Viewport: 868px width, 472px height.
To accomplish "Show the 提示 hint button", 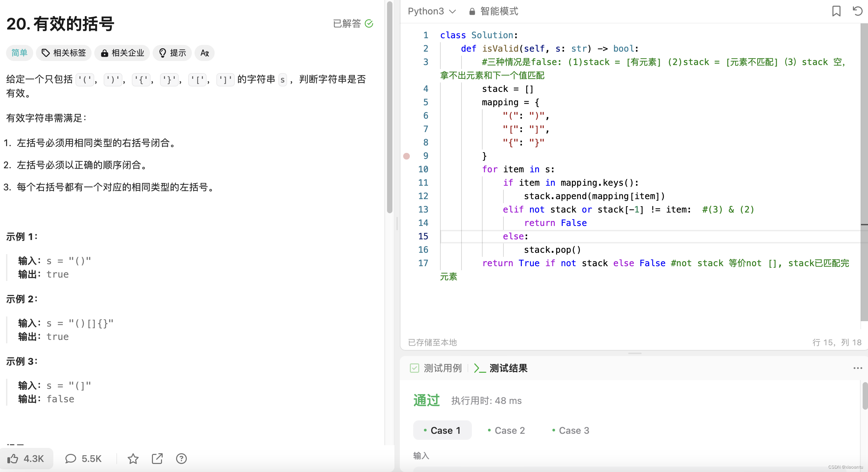I will pos(172,53).
